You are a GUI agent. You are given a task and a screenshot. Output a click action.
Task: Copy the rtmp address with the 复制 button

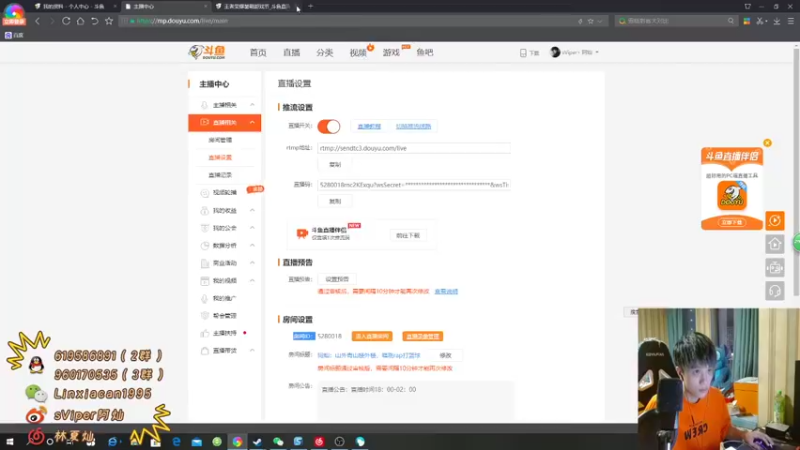[335, 165]
